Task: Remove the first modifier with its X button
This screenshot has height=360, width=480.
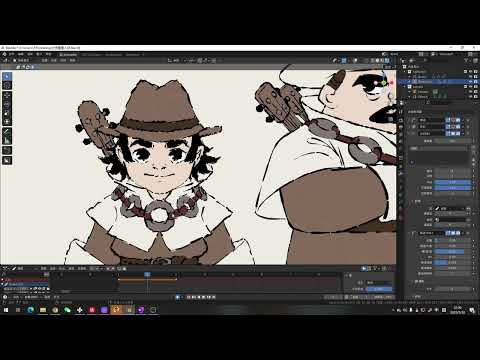Action: pos(468,120)
